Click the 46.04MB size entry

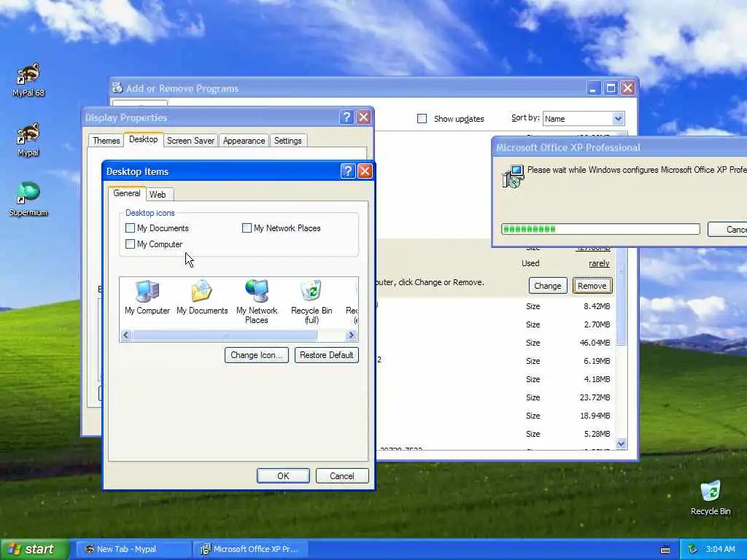(x=595, y=343)
